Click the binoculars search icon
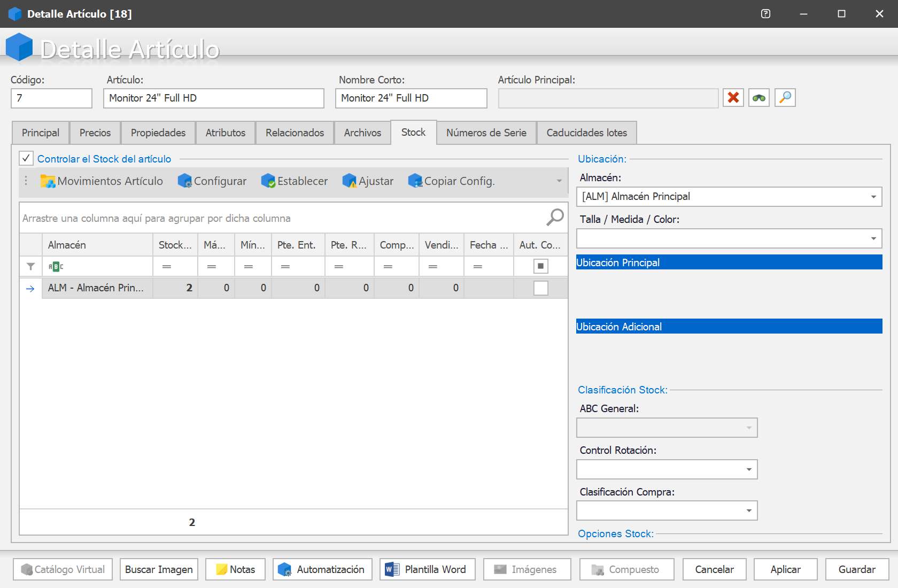Image resolution: width=898 pixels, height=588 pixels. tap(759, 98)
